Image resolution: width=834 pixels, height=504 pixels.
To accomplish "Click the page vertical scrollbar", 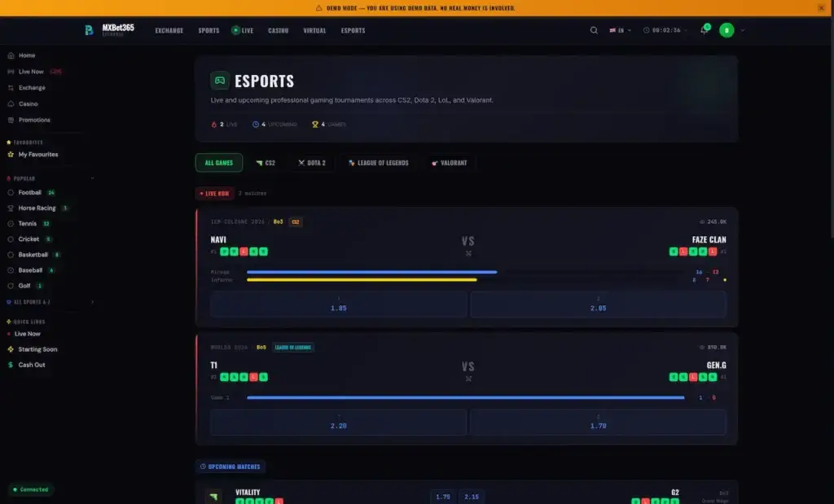I will point(832,128).
